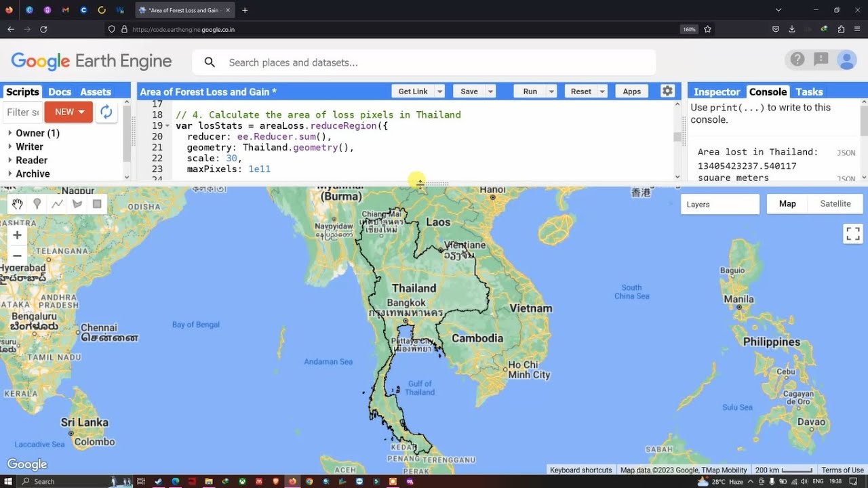Pick the draw line tool

58,204
